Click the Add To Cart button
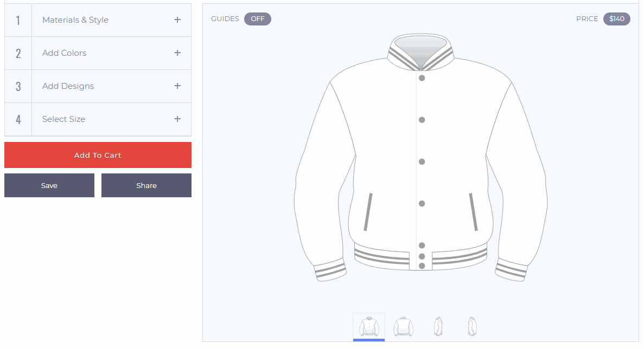Image resolution: width=644 pixels, height=349 pixels. 98,155
